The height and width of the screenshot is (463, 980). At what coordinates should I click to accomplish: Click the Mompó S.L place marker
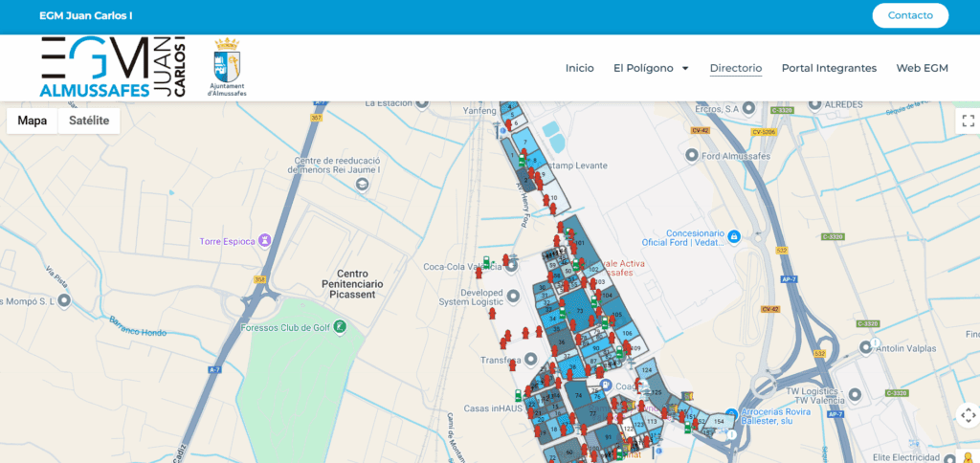click(x=64, y=301)
